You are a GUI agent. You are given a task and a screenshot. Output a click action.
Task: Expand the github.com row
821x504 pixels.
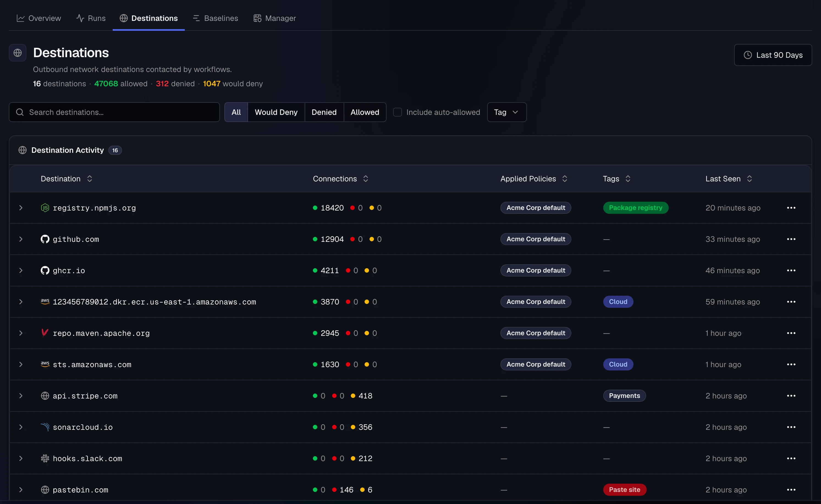tap(21, 239)
